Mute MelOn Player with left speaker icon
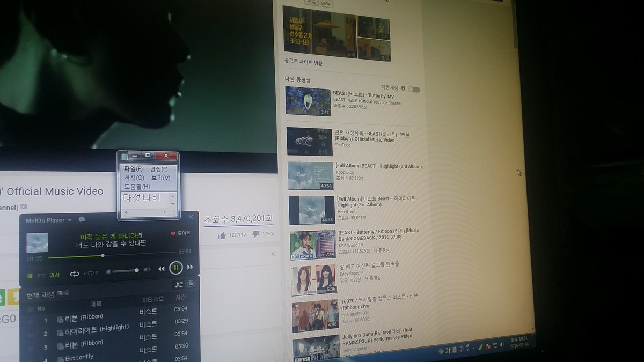 click(108, 272)
